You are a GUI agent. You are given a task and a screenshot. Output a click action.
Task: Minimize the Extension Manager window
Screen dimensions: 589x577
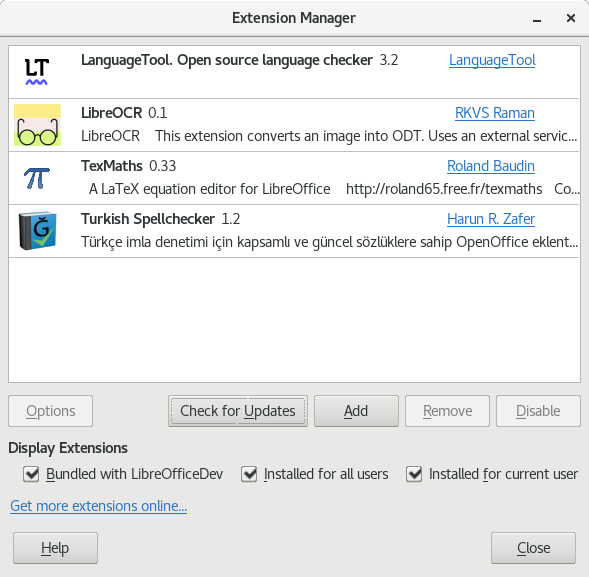(537, 19)
